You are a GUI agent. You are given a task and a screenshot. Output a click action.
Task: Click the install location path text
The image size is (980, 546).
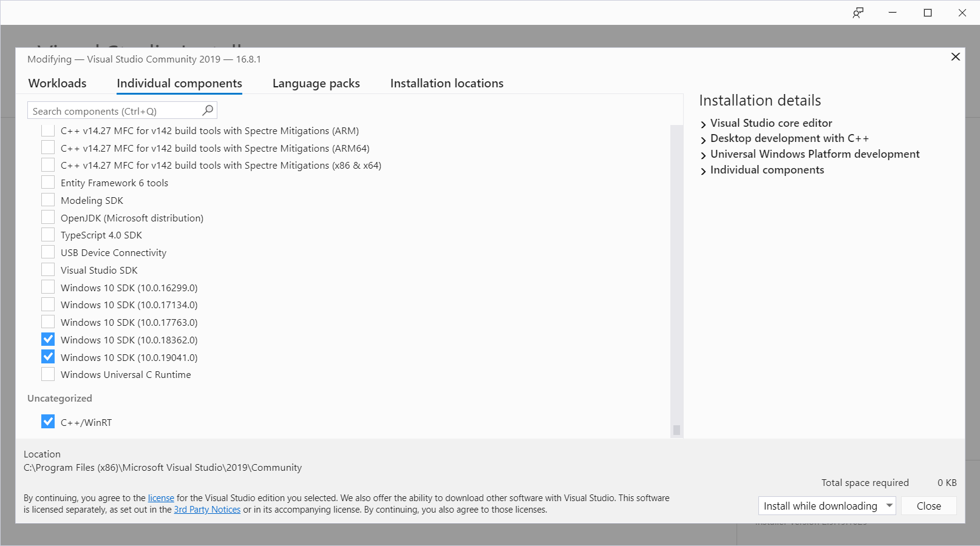[163, 468]
